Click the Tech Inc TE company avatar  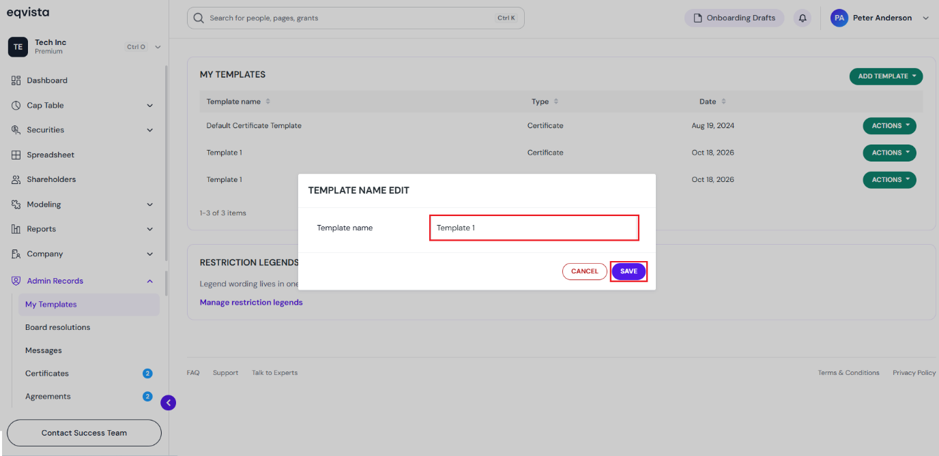18,47
